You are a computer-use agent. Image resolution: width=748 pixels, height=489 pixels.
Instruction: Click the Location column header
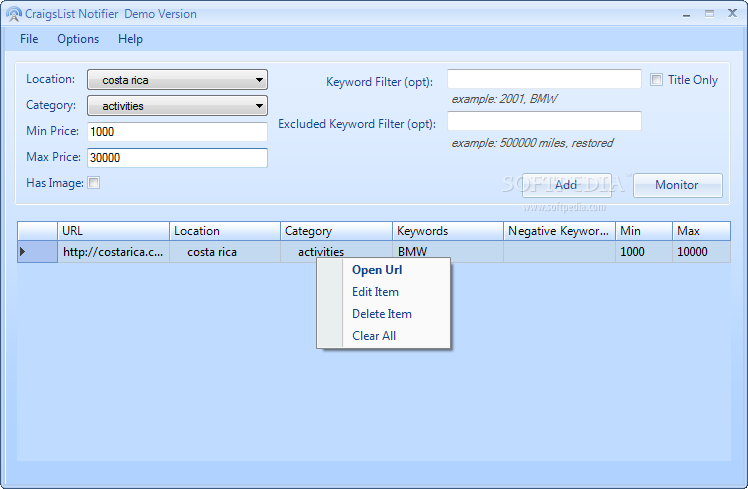225,231
